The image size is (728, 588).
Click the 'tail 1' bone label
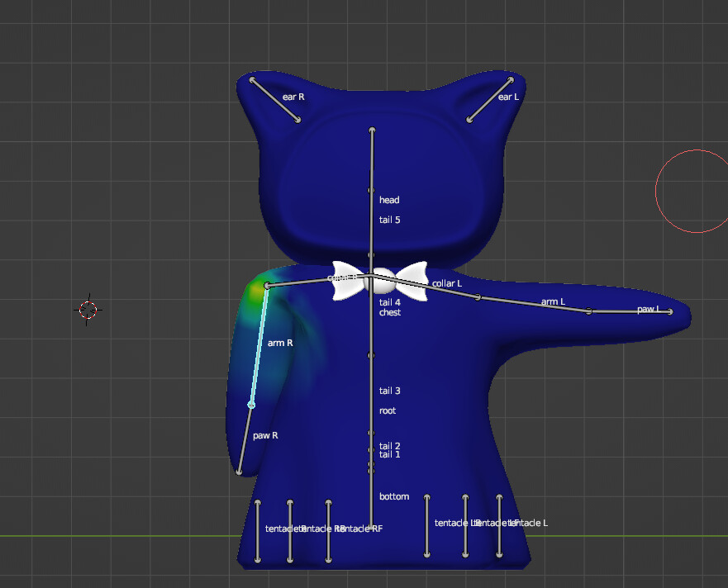coord(389,454)
